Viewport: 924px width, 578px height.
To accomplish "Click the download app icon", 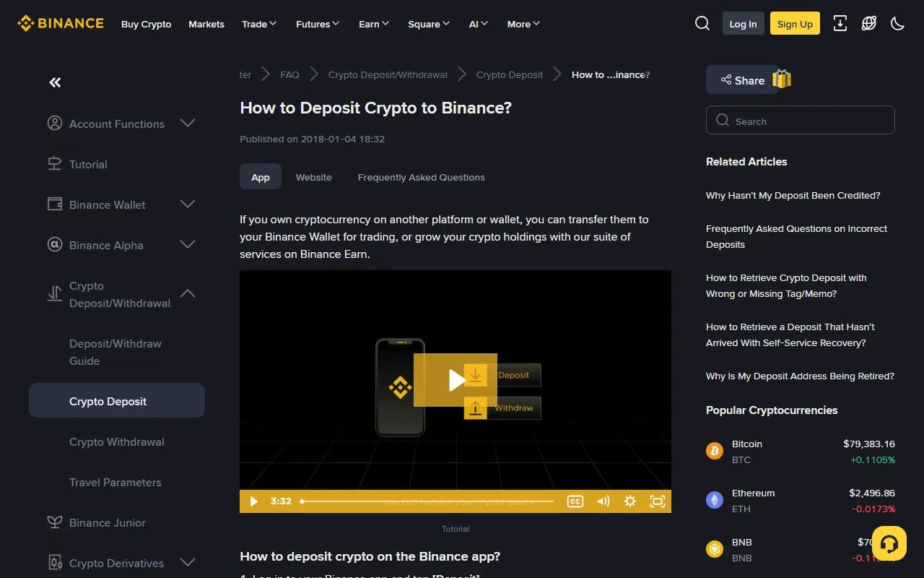I will click(x=840, y=24).
